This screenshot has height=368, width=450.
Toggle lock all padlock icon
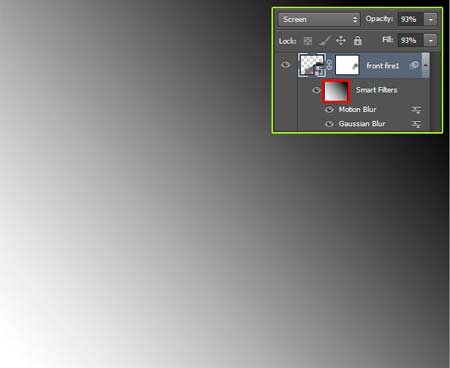357,40
